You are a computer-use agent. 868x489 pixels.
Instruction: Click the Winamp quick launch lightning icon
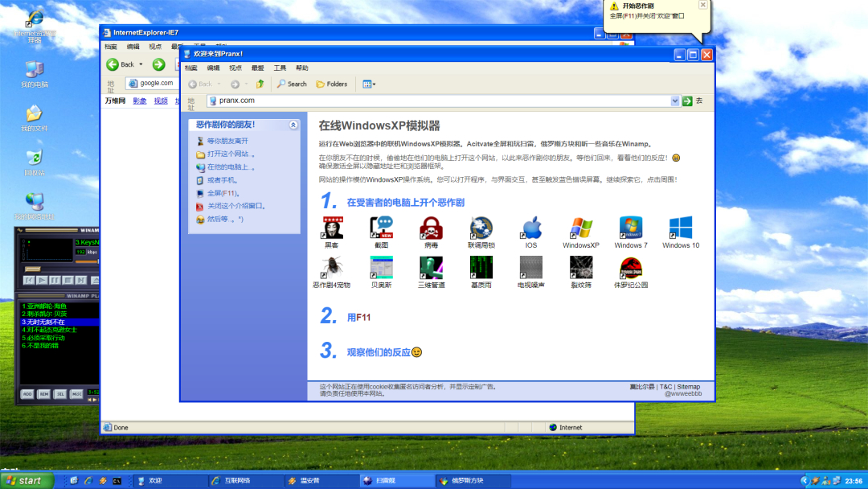[102, 481]
